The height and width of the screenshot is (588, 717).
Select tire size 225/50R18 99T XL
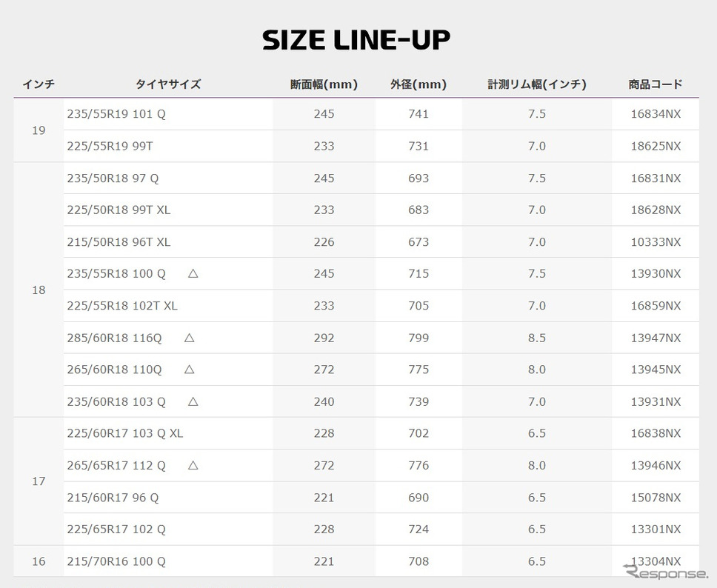[x=119, y=210]
